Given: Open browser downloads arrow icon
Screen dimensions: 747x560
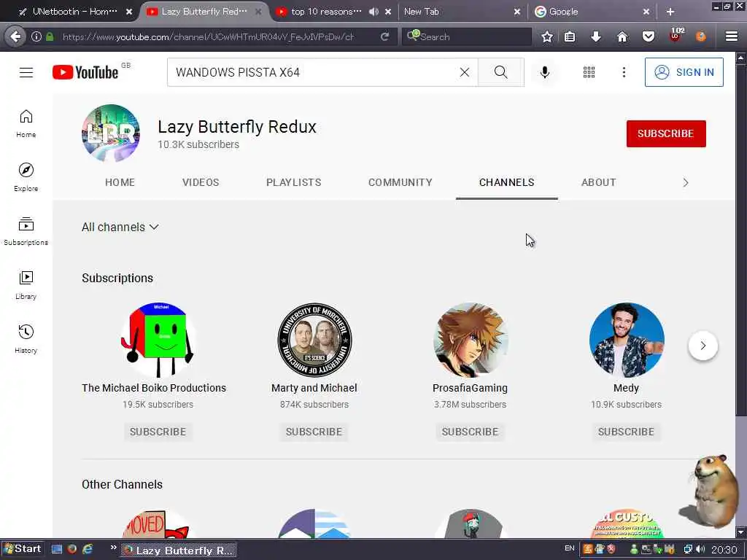Looking at the screenshot, I should pos(596,36).
